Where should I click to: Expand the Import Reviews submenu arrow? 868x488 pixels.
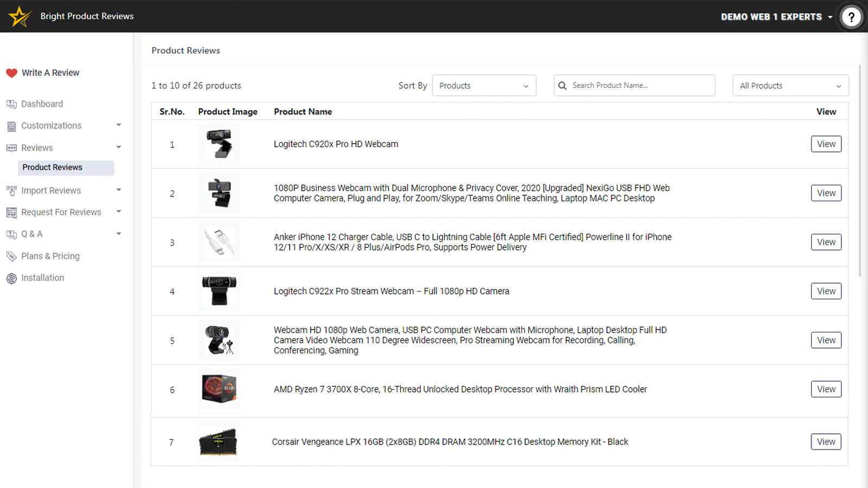tap(119, 190)
